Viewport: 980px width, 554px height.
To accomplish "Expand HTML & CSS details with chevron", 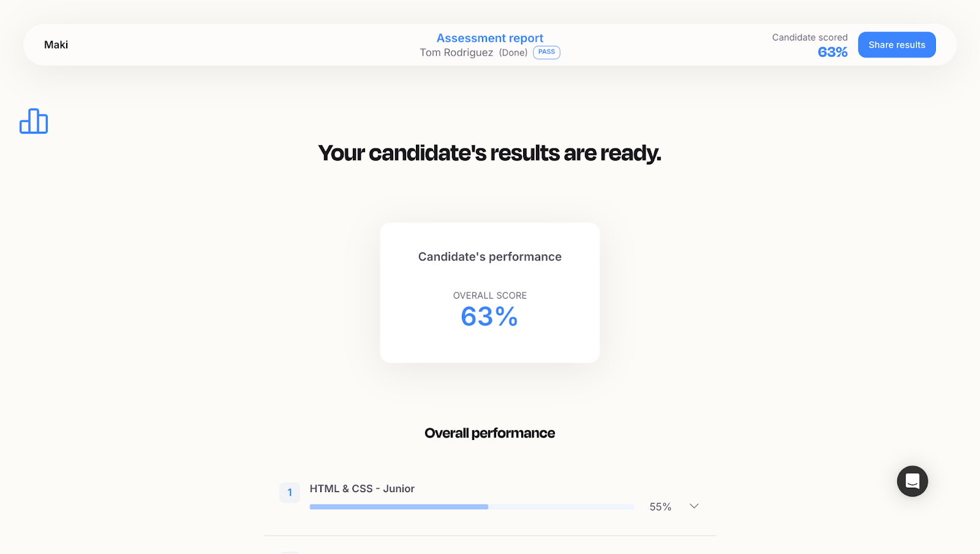I will [694, 506].
